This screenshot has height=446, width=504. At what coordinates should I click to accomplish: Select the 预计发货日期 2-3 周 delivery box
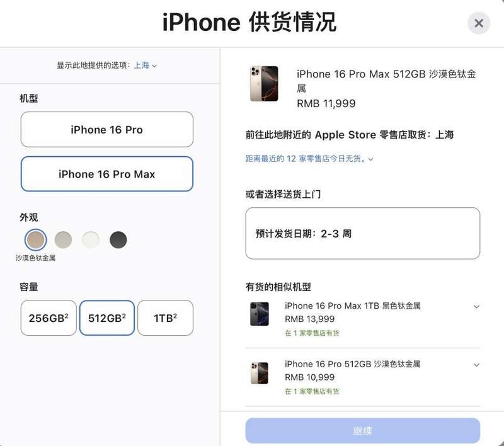(363, 233)
